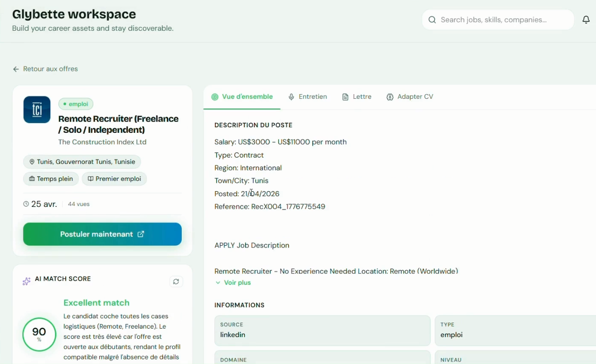
Task: Click the SOURCE linkedin info card
Action: point(322,330)
